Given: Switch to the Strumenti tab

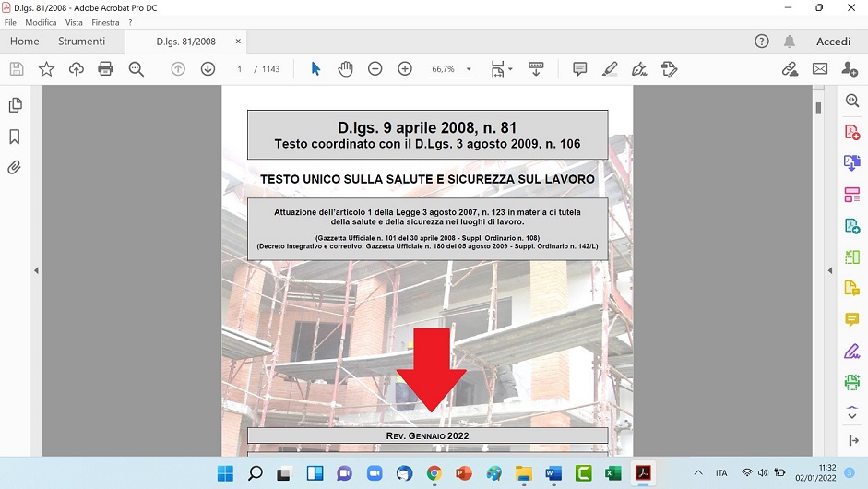Looking at the screenshot, I should [81, 42].
